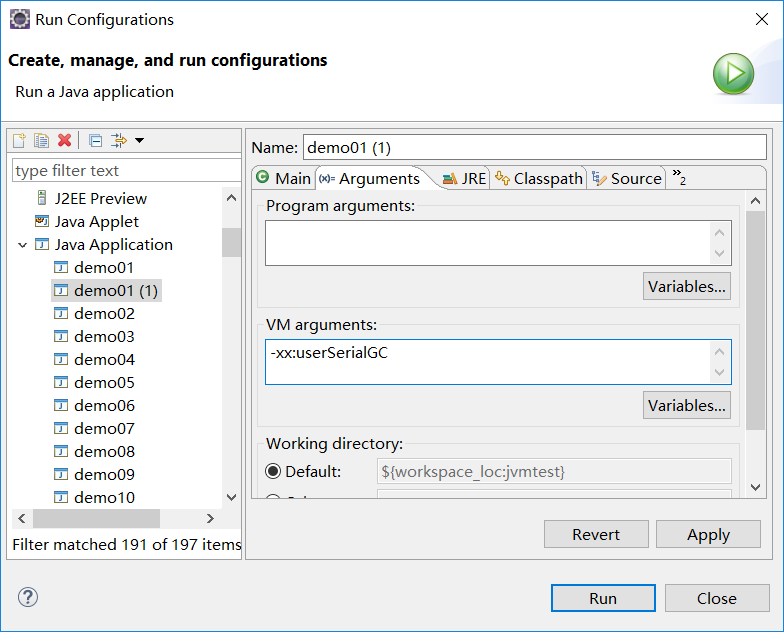The image size is (784, 632).
Task: Click the type filter text field
Action: coord(124,170)
